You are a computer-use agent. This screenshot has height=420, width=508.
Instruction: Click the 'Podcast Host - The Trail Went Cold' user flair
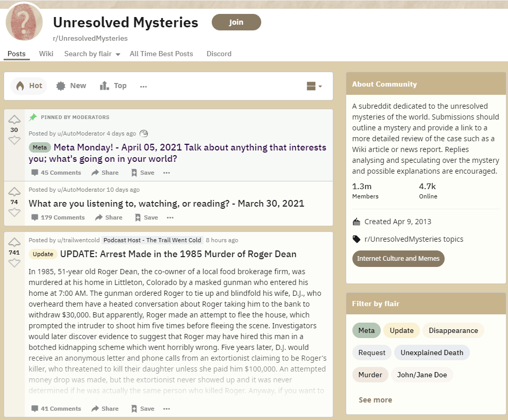pyautogui.click(x=153, y=240)
